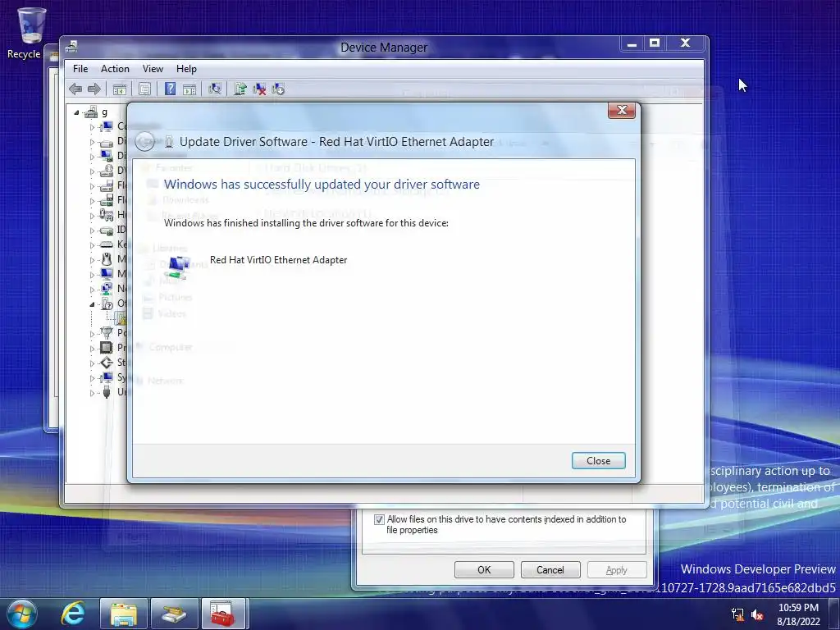Image resolution: width=840 pixels, height=630 pixels.
Task: Click the Disable device toolbar icon with down arrow
Action: pos(278,89)
